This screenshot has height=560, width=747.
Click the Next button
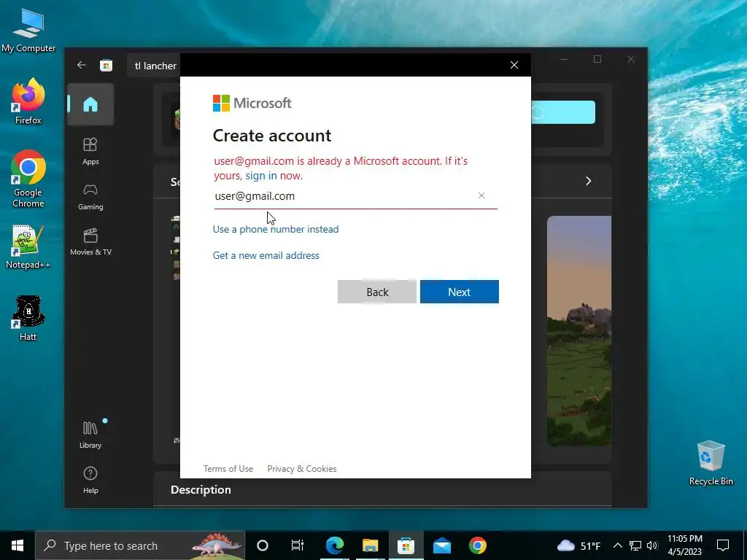460,292
